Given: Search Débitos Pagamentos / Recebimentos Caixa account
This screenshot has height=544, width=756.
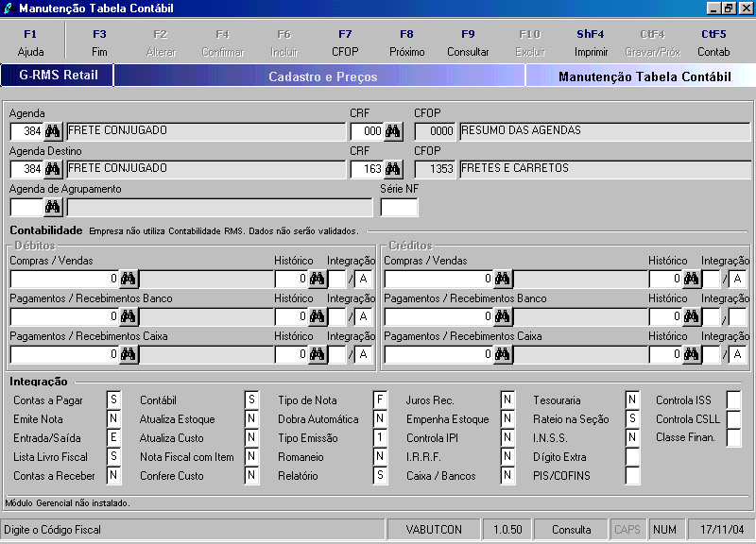Looking at the screenshot, I should [129, 354].
